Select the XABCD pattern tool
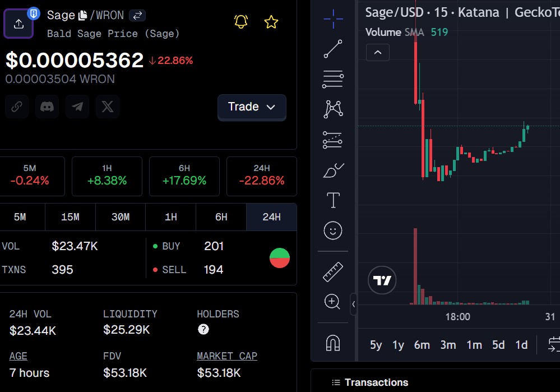Viewport: 560px width, 392px height. tap(333, 109)
